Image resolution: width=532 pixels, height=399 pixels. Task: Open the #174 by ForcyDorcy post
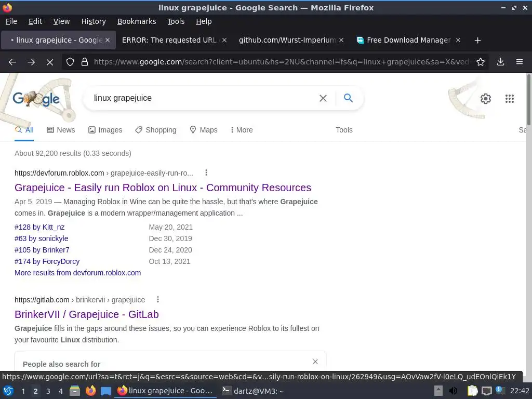[x=47, y=262]
